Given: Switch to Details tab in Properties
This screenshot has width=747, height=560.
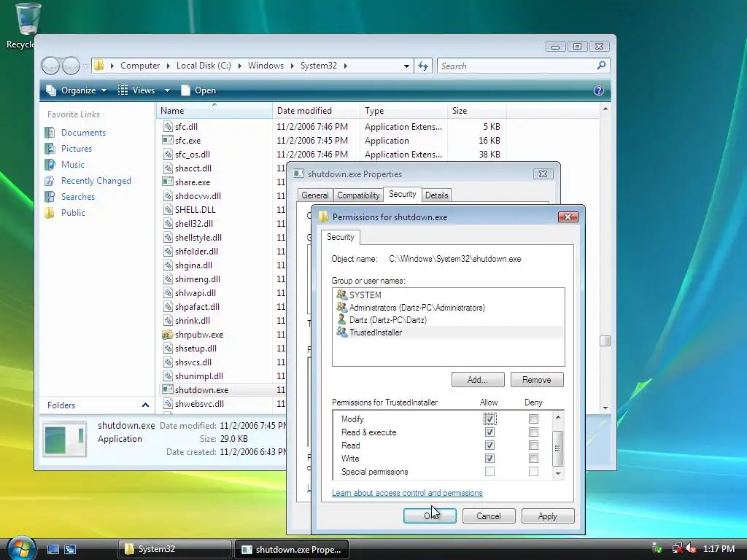Looking at the screenshot, I should pos(436,195).
